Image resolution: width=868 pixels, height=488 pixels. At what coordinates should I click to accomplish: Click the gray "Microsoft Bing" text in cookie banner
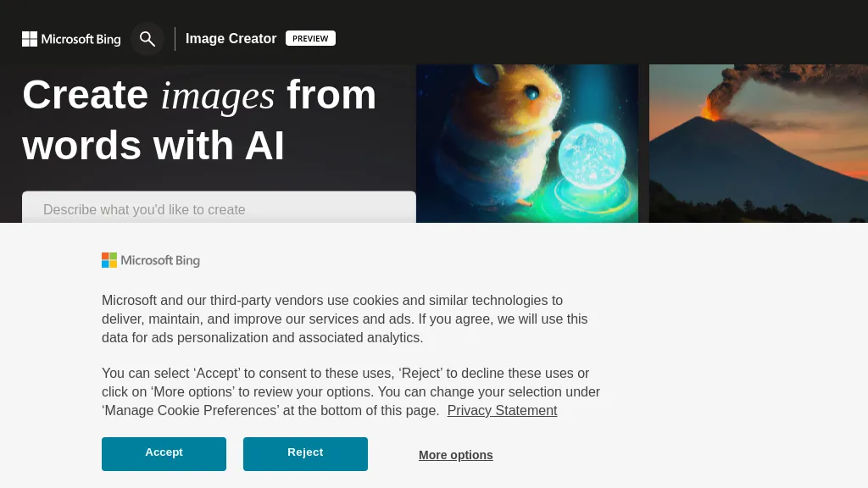pyautogui.click(x=160, y=261)
